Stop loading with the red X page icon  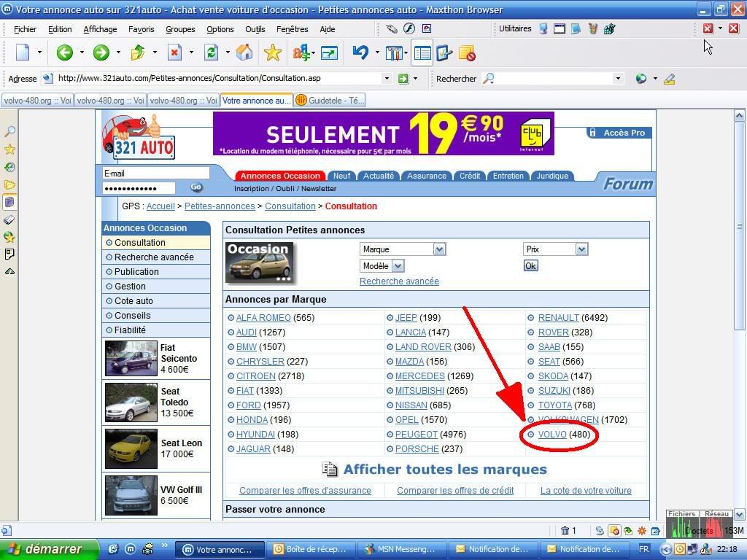pyautogui.click(x=175, y=52)
